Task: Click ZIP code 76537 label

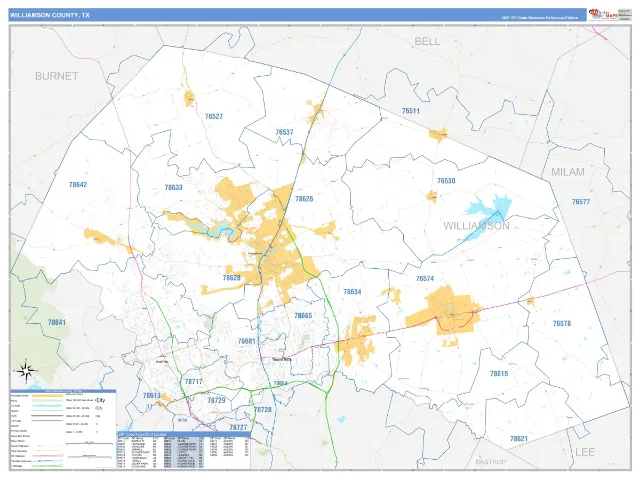Action: [284, 132]
